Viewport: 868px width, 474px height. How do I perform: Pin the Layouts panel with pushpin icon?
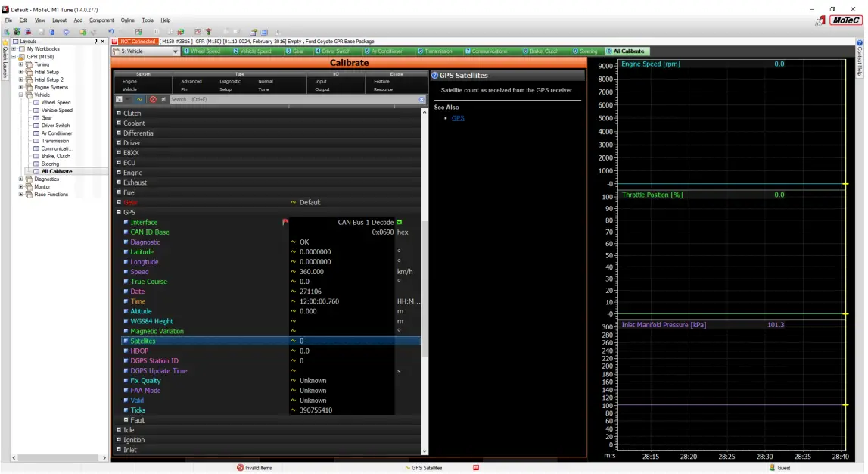(x=95, y=42)
